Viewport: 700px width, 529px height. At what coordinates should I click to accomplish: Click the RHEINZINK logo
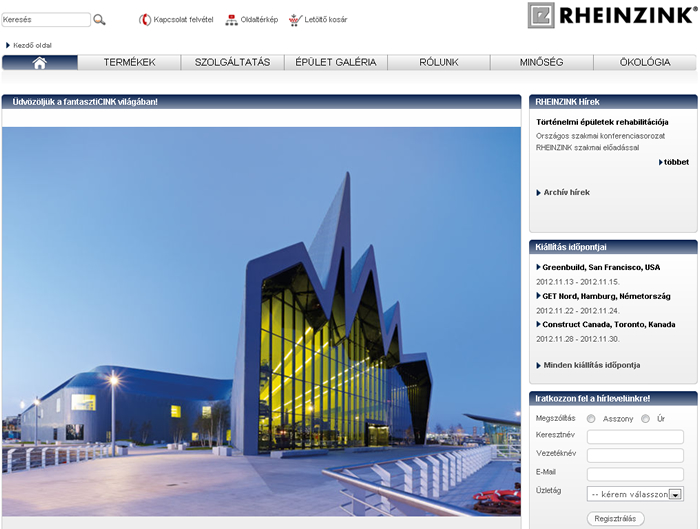pyautogui.click(x=612, y=15)
